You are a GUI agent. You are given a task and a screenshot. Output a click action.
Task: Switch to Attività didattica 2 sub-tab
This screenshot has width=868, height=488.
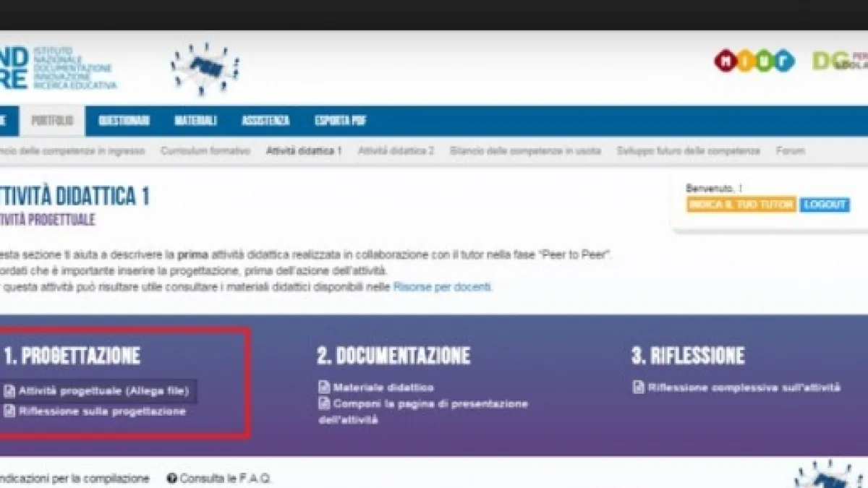point(396,151)
